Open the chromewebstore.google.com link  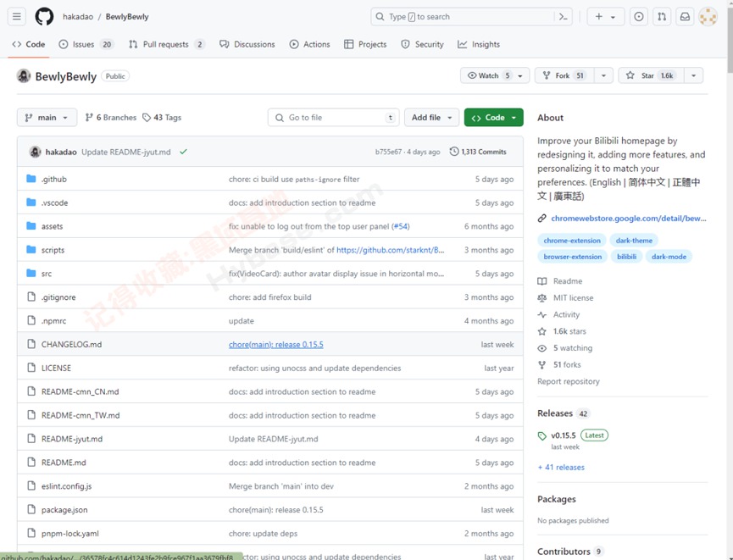point(628,218)
